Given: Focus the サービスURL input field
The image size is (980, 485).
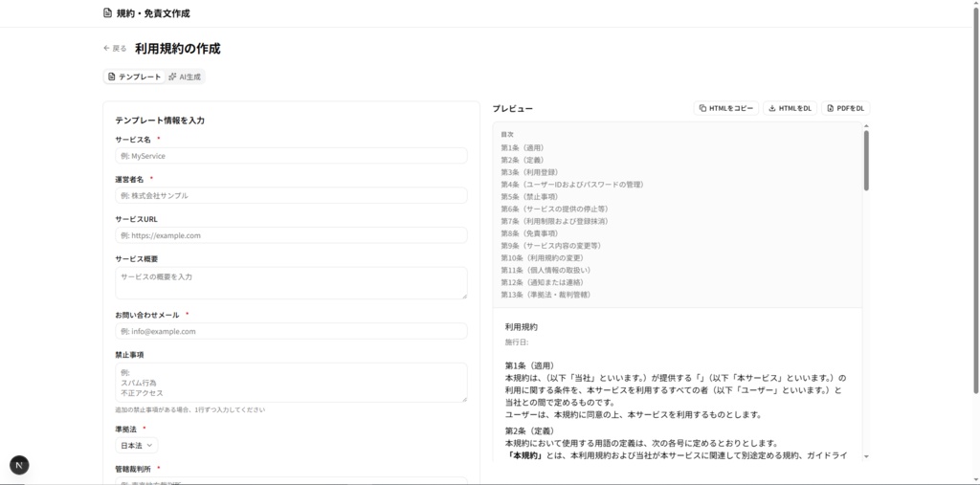Looking at the screenshot, I should pos(291,235).
